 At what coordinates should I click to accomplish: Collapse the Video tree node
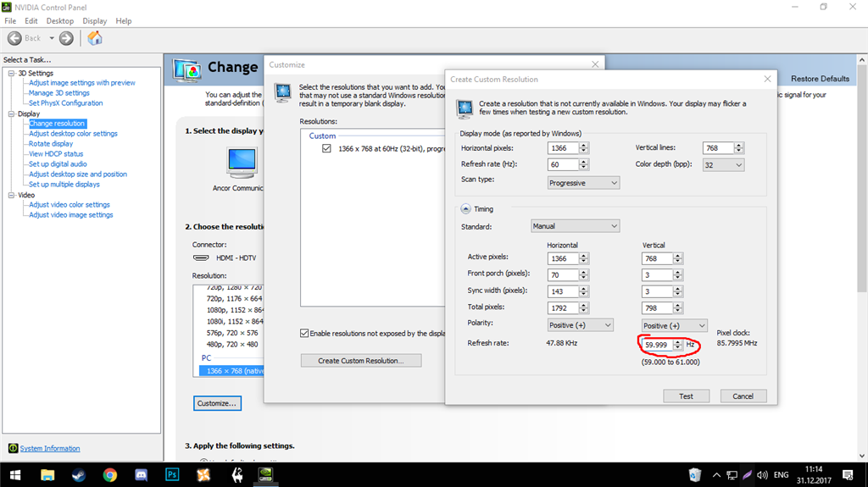pos(11,195)
